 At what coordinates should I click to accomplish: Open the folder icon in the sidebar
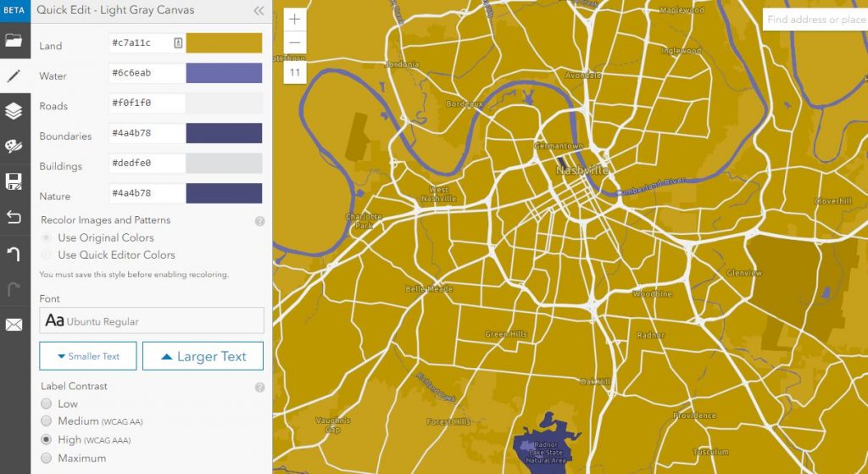pos(14,40)
